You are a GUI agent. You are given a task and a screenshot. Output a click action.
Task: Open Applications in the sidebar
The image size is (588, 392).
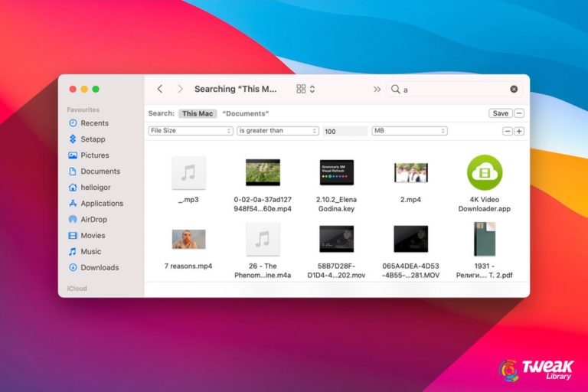(x=96, y=204)
